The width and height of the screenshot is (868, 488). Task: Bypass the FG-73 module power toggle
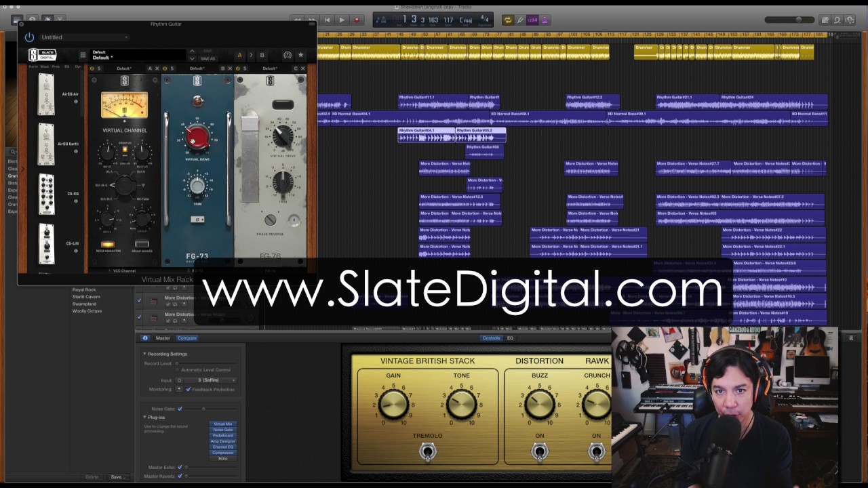pyautogui.click(x=165, y=68)
